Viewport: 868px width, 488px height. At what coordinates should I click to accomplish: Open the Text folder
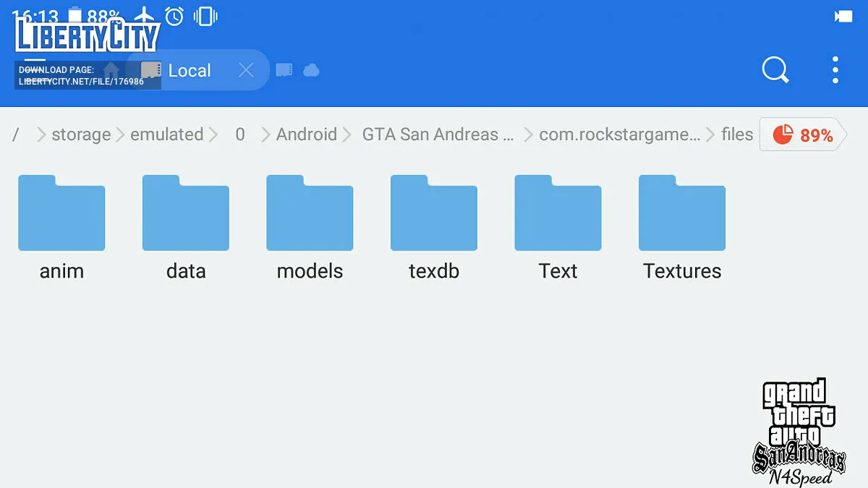(x=558, y=228)
